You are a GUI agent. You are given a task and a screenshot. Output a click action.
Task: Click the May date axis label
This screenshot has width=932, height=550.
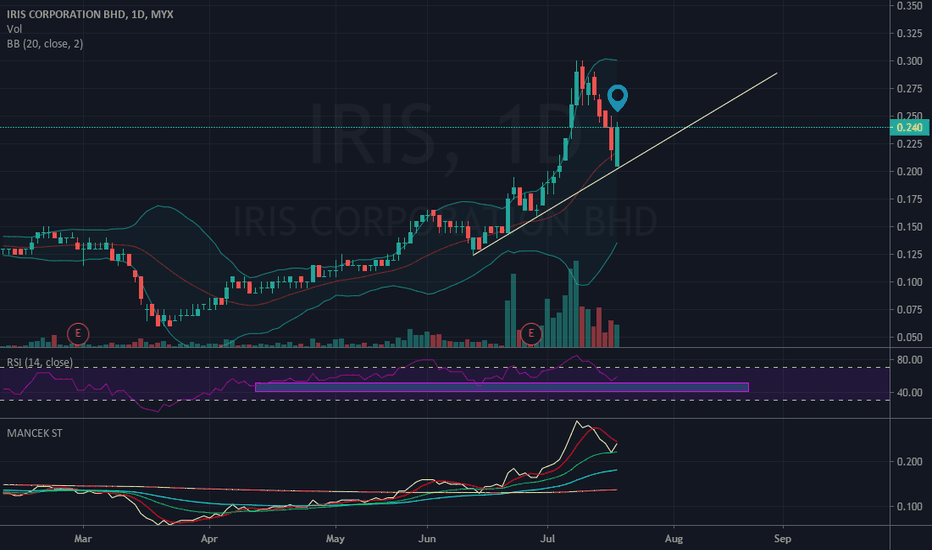click(335, 539)
